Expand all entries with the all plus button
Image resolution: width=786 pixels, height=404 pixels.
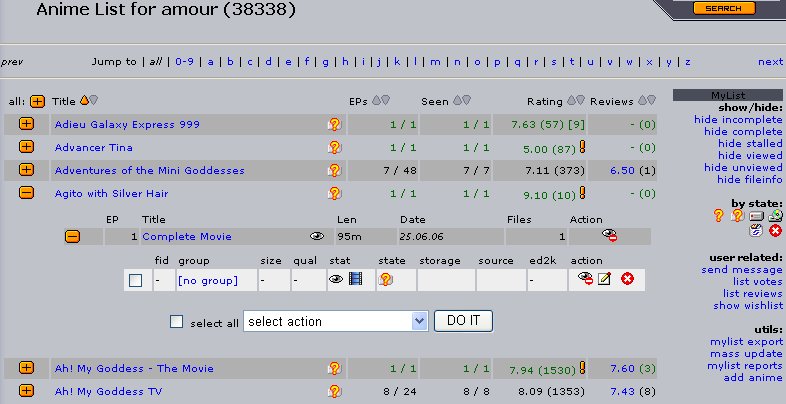[x=37, y=101]
